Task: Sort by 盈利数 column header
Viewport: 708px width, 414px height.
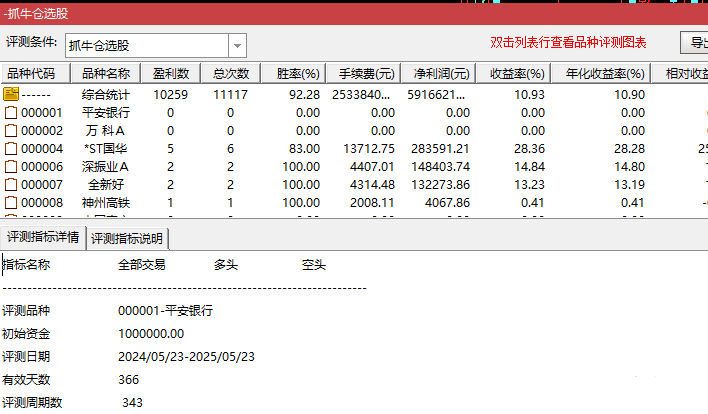Action: (171, 74)
